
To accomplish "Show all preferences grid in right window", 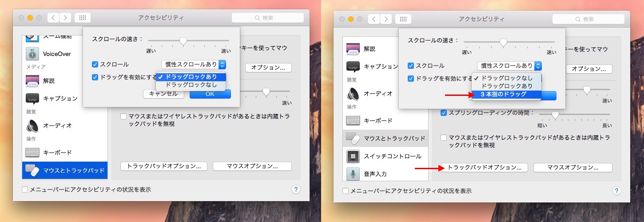I will click(x=403, y=19).
